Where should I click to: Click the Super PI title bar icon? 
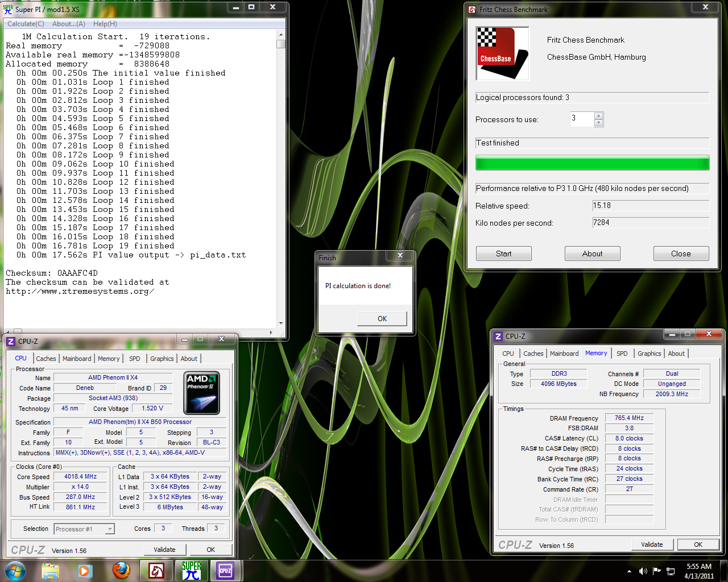click(8, 9)
